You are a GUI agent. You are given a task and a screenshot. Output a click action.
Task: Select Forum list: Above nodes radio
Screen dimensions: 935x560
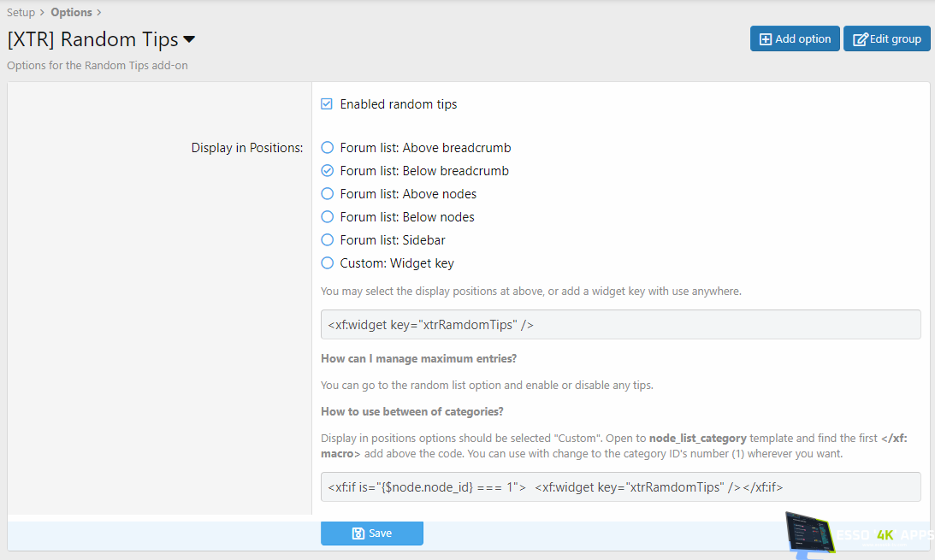coord(327,194)
